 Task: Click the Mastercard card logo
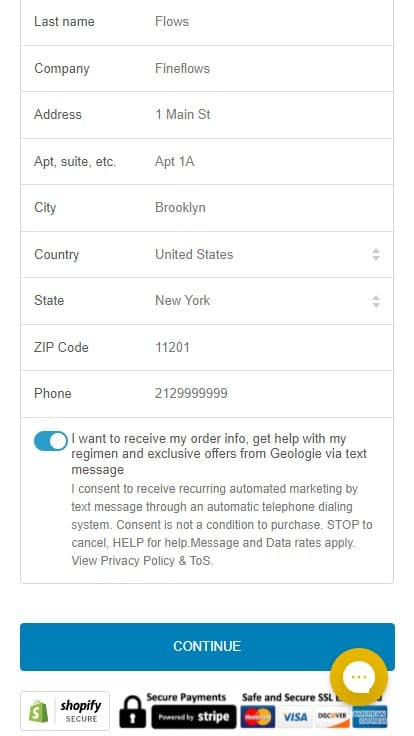click(258, 717)
